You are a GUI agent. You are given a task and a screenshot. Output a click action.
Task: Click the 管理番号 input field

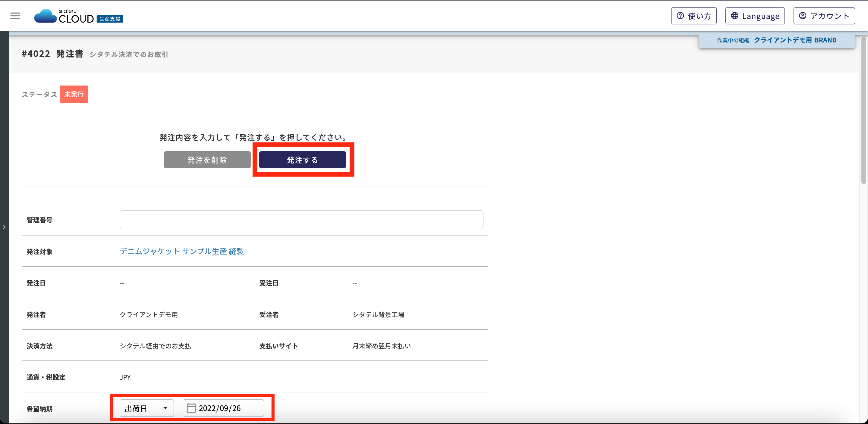301,219
